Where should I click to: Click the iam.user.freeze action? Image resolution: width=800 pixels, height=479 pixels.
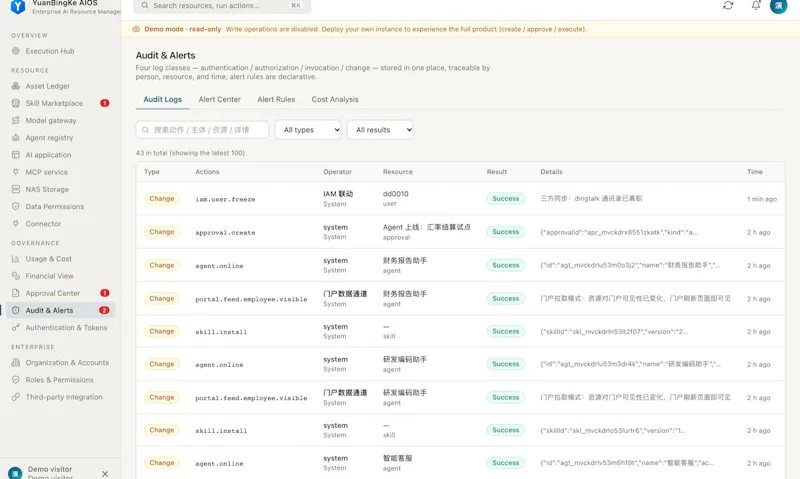click(225, 199)
